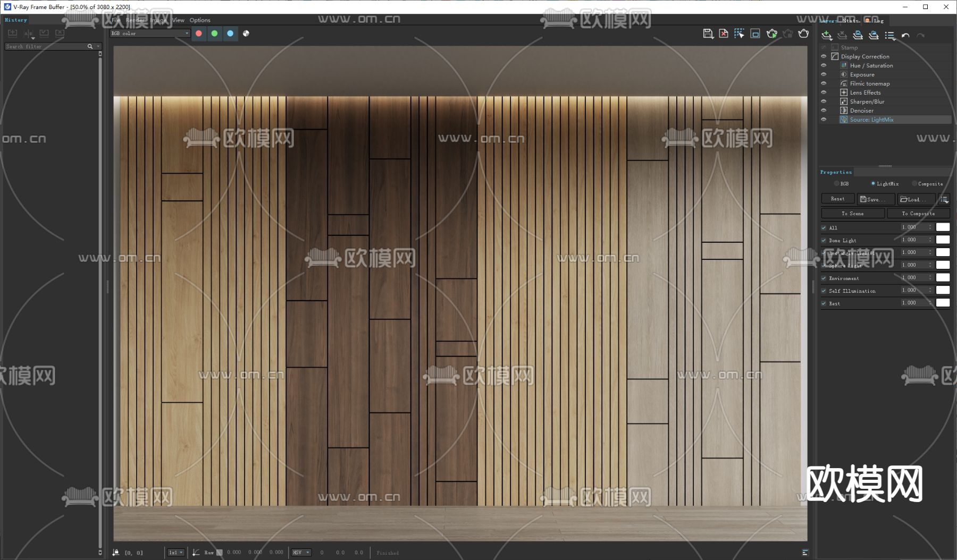Select the Composite radio button
Screen dimensions: 957x560
[915, 183]
